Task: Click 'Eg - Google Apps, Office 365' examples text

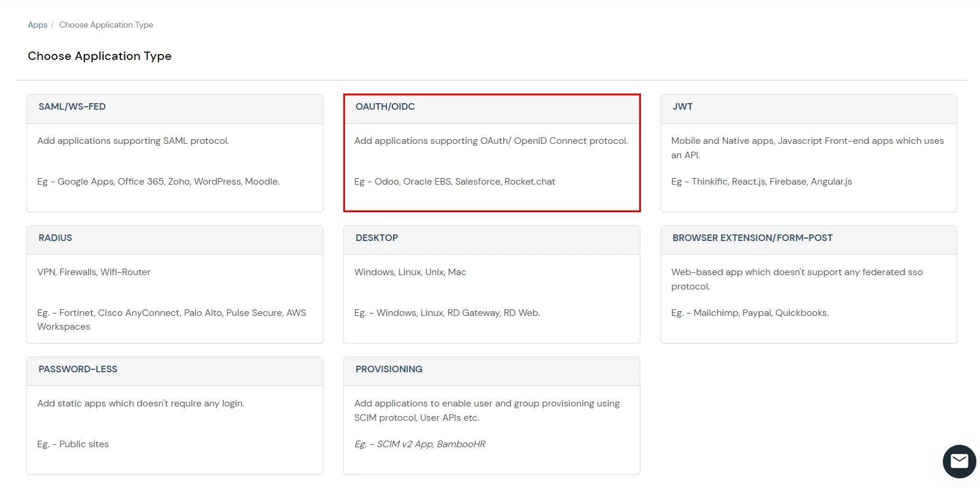Action: pos(158,182)
